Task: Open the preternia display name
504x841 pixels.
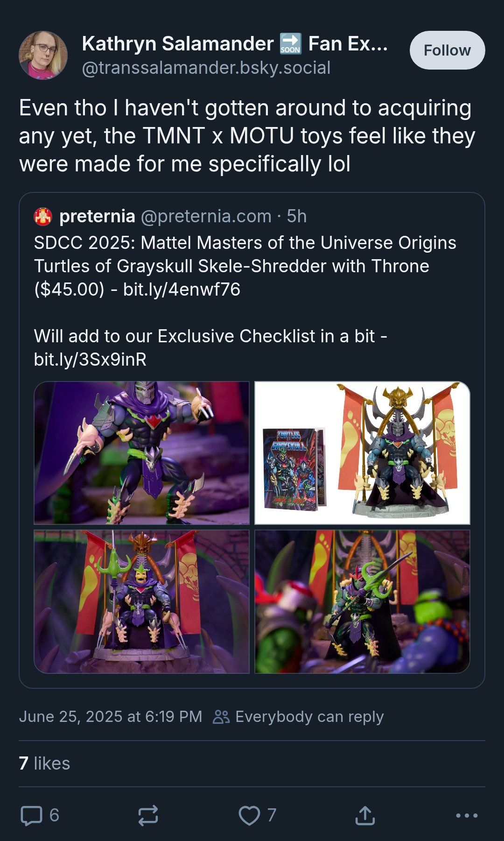Action: click(97, 216)
